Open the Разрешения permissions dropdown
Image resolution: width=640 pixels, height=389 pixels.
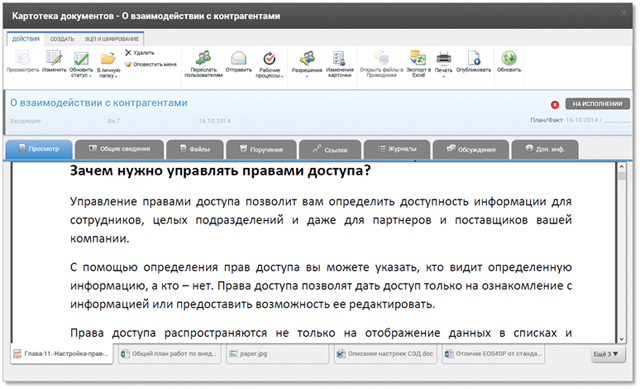(x=307, y=64)
